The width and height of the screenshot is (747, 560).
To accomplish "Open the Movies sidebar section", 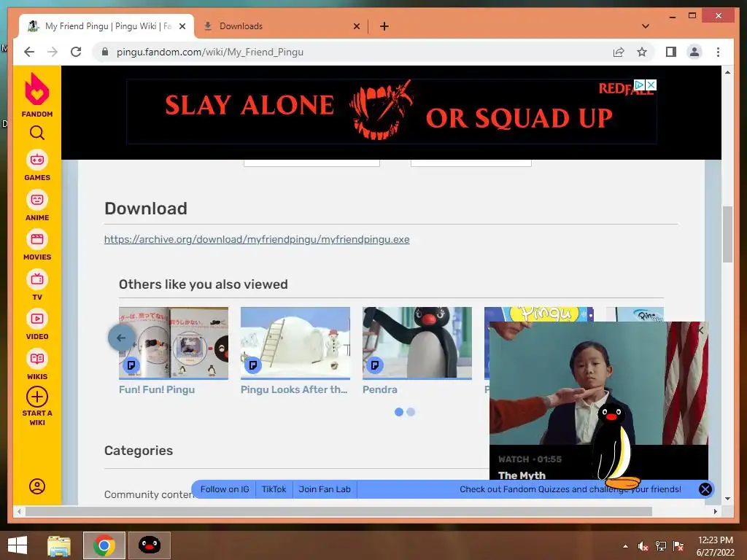I will pos(36,245).
